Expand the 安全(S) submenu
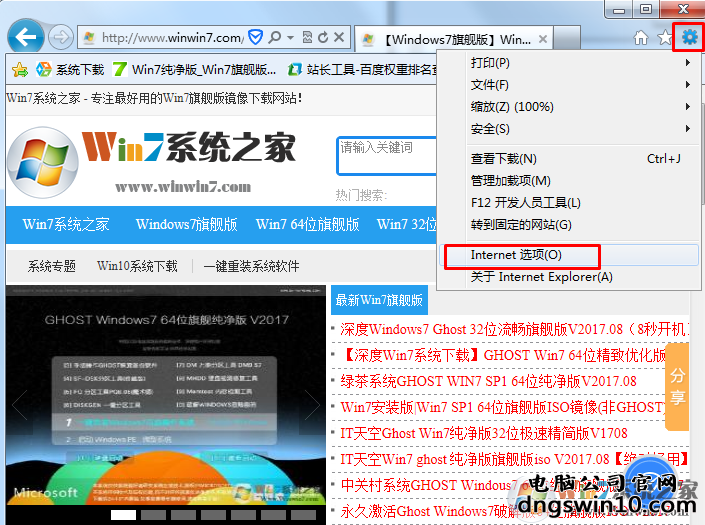The height and width of the screenshot is (525, 705). click(569, 129)
